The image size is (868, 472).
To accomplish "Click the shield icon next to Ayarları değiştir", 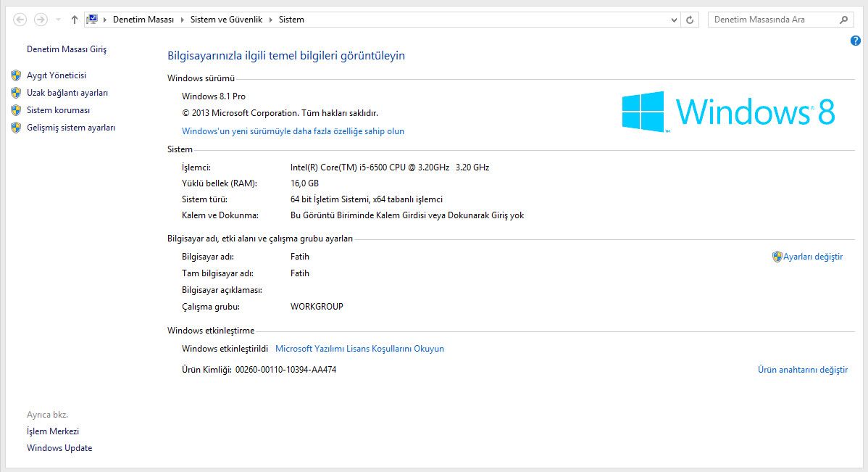I will point(777,257).
